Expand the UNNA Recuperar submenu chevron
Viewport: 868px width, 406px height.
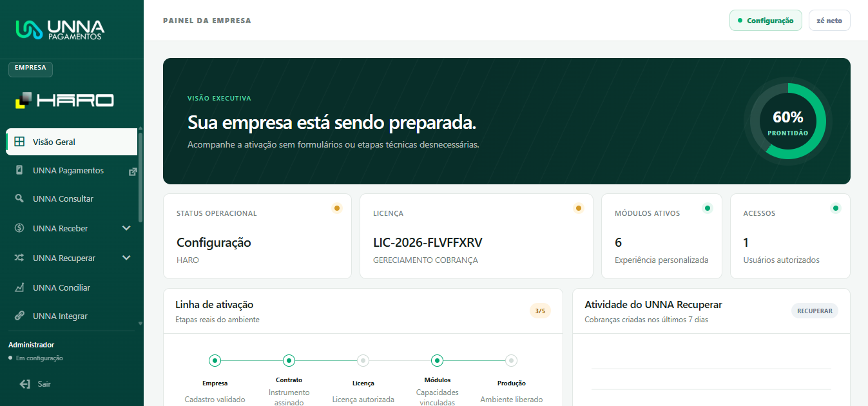point(126,258)
